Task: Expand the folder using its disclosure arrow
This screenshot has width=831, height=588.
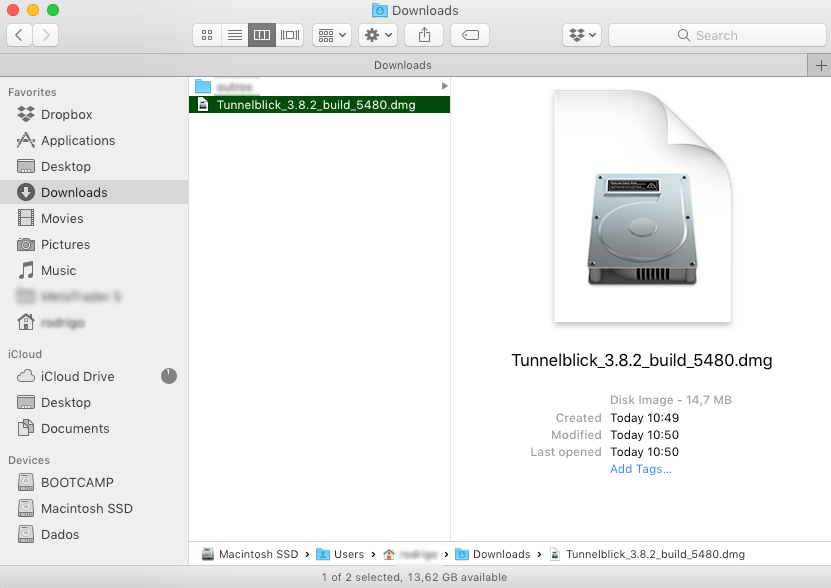Action: pyautogui.click(x=444, y=86)
